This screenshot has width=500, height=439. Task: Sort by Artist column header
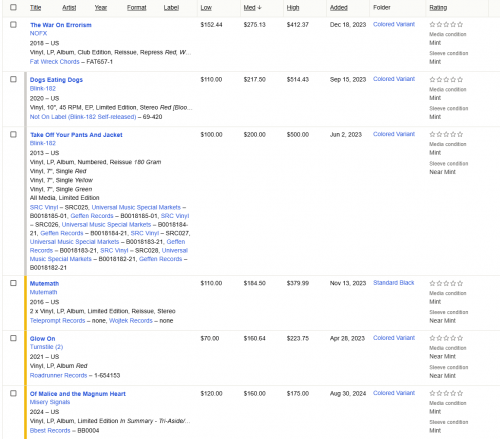coord(69,8)
